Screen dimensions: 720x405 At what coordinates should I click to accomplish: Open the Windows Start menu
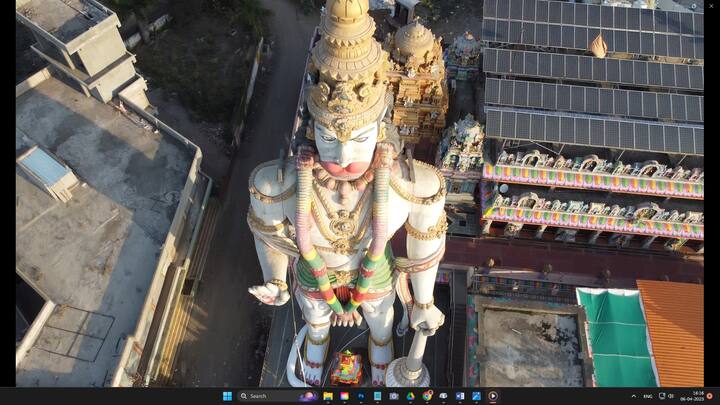click(227, 396)
